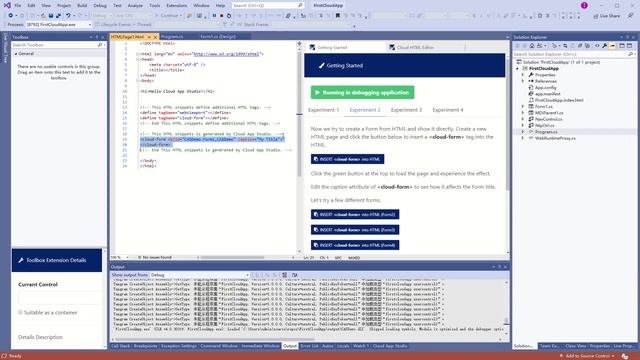Select MDIParent1.cs in Solution Explorer
Screen dimensions: 640x360
point(549,113)
